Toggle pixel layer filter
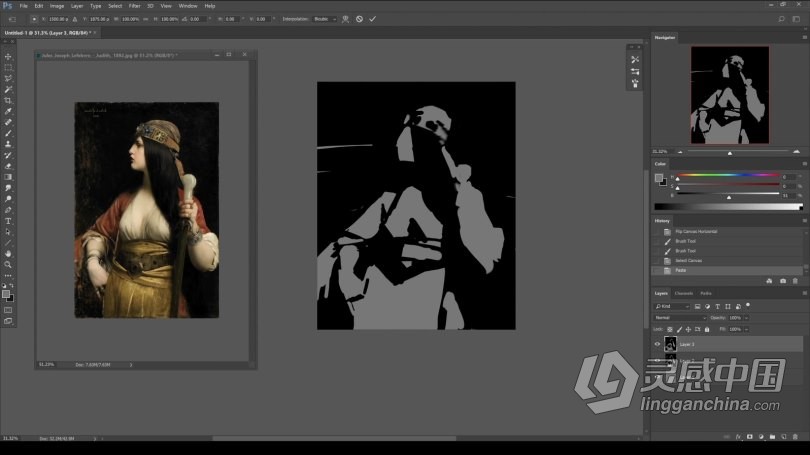Screen dimensions: 810x455 click(697, 306)
